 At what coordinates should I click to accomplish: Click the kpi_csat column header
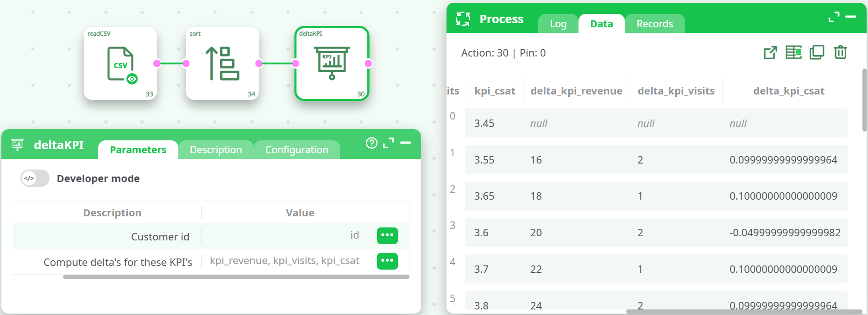495,91
